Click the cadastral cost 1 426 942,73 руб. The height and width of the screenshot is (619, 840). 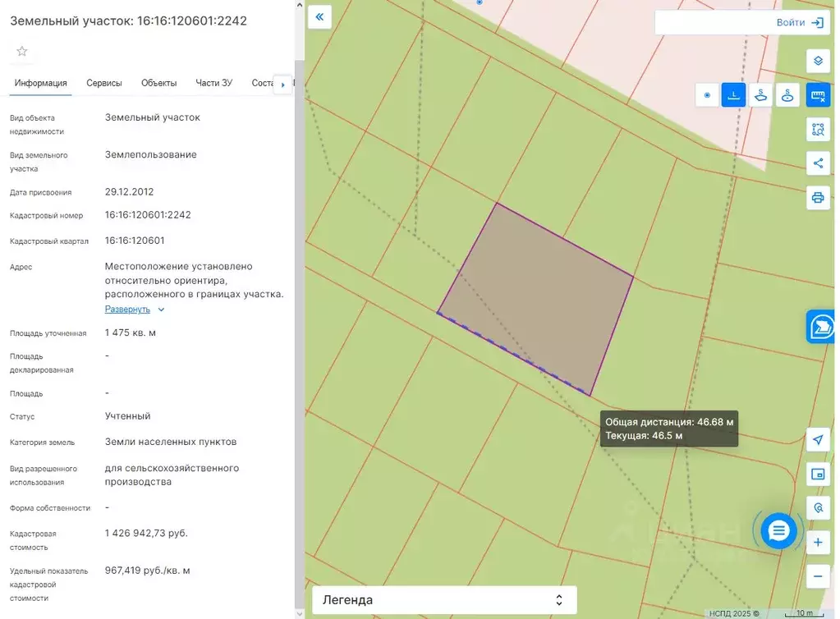146,533
